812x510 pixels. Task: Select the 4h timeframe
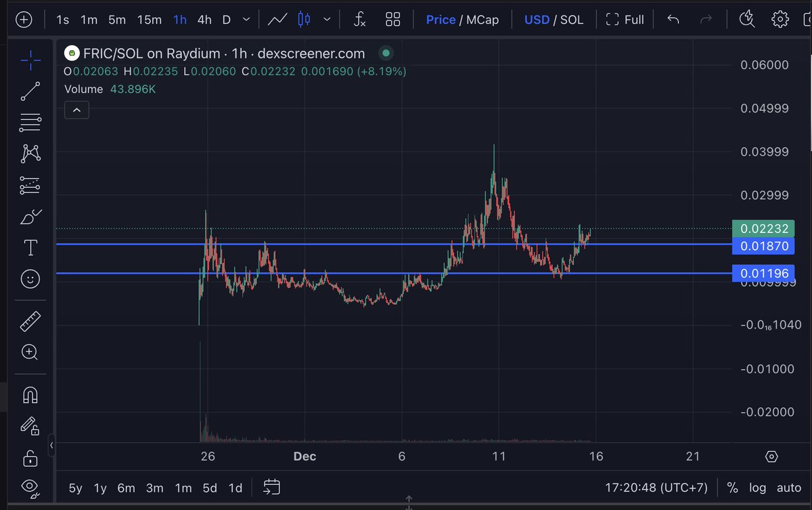tap(204, 20)
